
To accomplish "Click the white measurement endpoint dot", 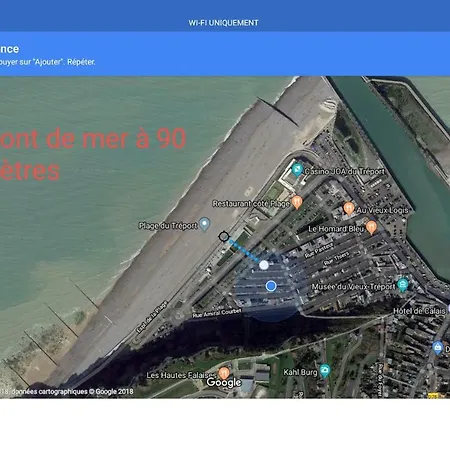I will 264,265.
